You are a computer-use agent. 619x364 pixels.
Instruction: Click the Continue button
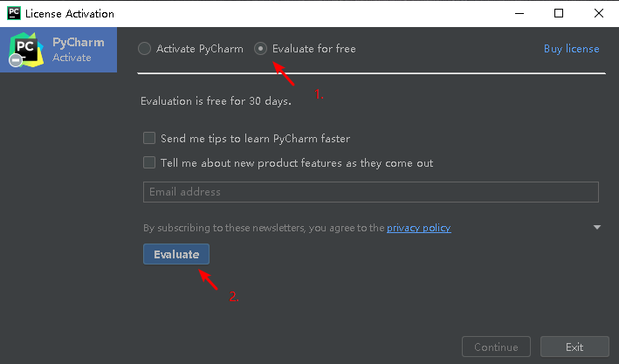tap(496, 347)
